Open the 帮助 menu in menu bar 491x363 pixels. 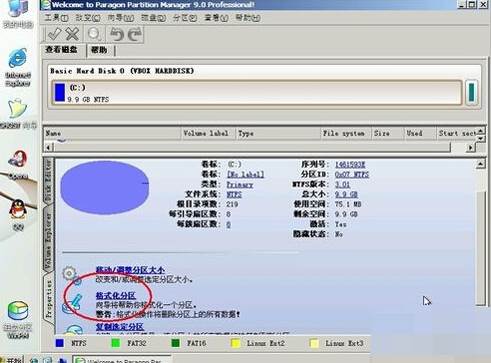248,17
